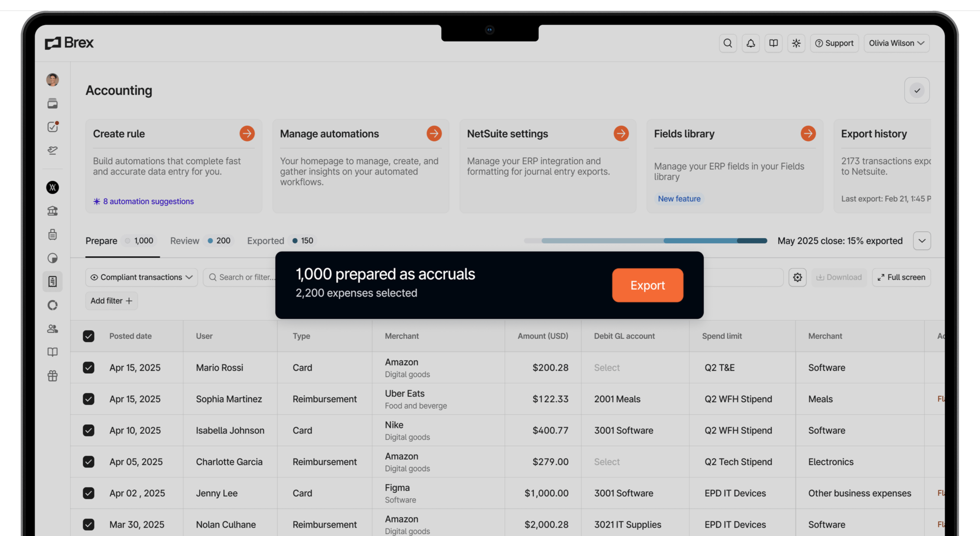
Task: Expand the May 2025 close details chevron
Action: pos(922,241)
